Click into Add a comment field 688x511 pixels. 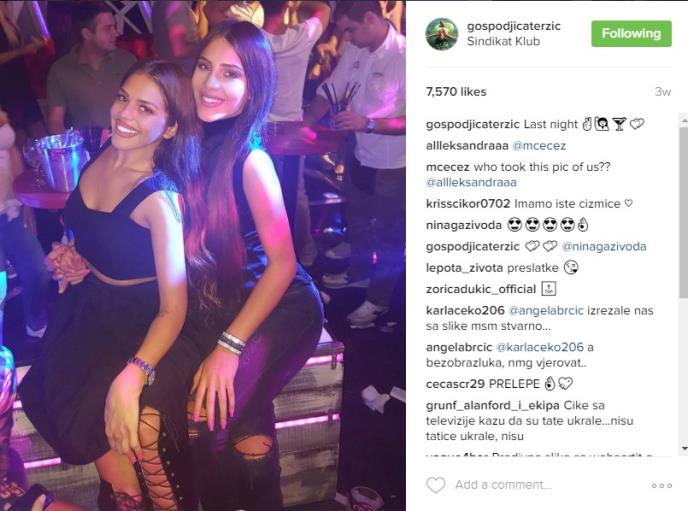pyautogui.click(x=503, y=485)
